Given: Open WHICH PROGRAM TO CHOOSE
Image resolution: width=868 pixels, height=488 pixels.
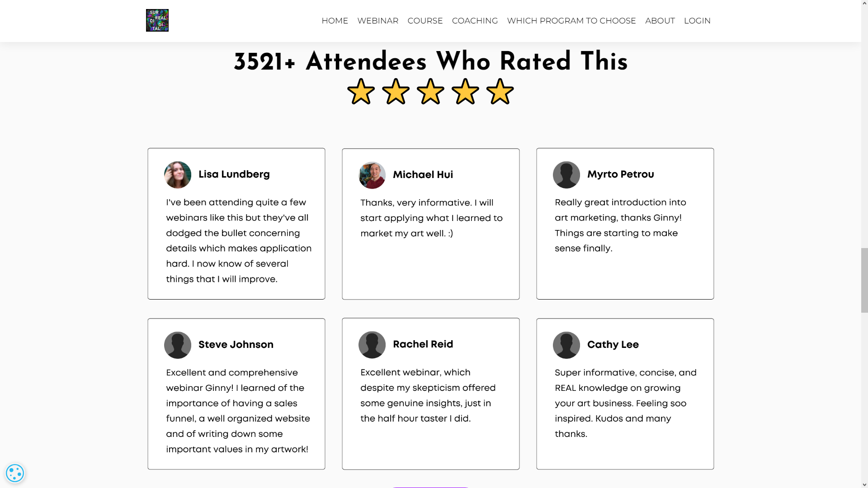Looking at the screenshot, I should click(x=571, y=20).
